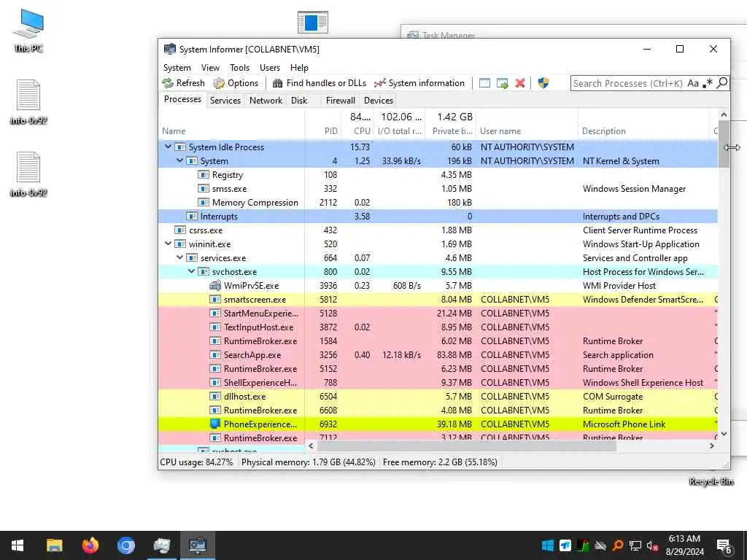Click the vertical scrollbar down arrow
This screenshot has height=560, width=747.
[724, 434]
